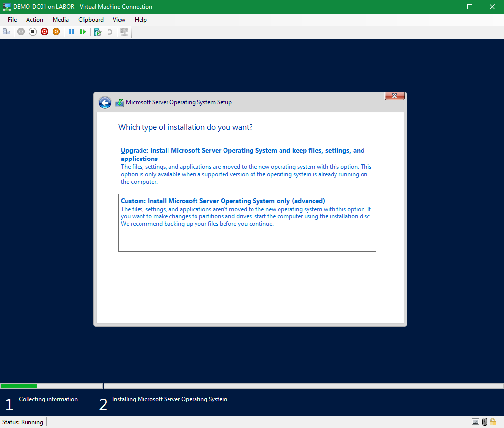Viewport: 504px width, 428px height.
Task: Click the Revert arrow icon
Action: pyautogui.click(x=110, y=32)
